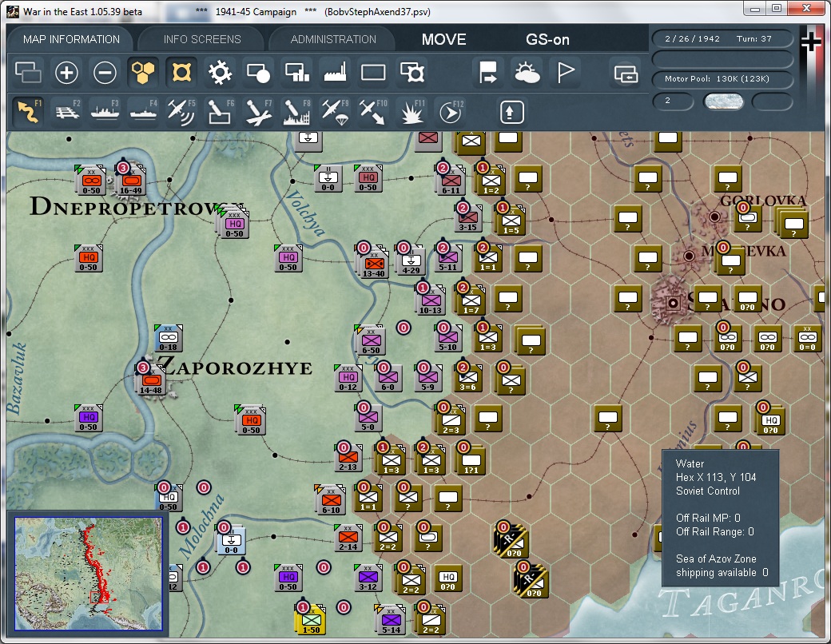
Task: Open the MAP INFORMATION tab
Action: coord(71,39)
